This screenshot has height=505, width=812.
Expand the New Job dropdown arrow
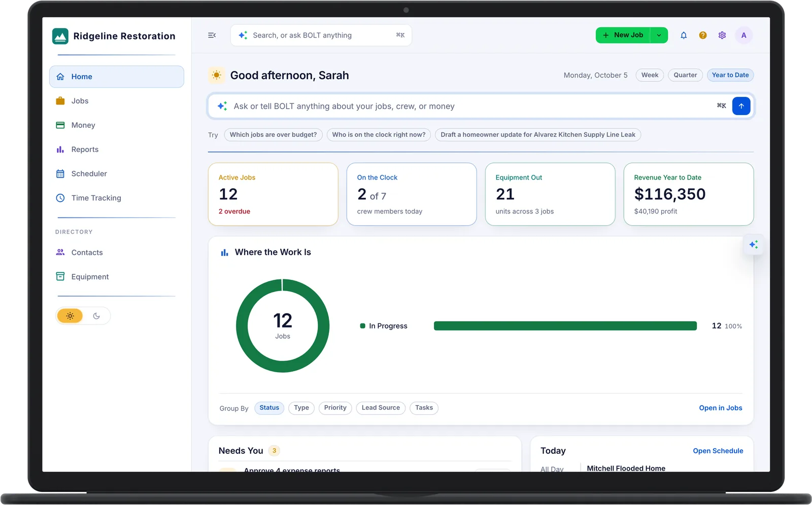coord(659,35)
